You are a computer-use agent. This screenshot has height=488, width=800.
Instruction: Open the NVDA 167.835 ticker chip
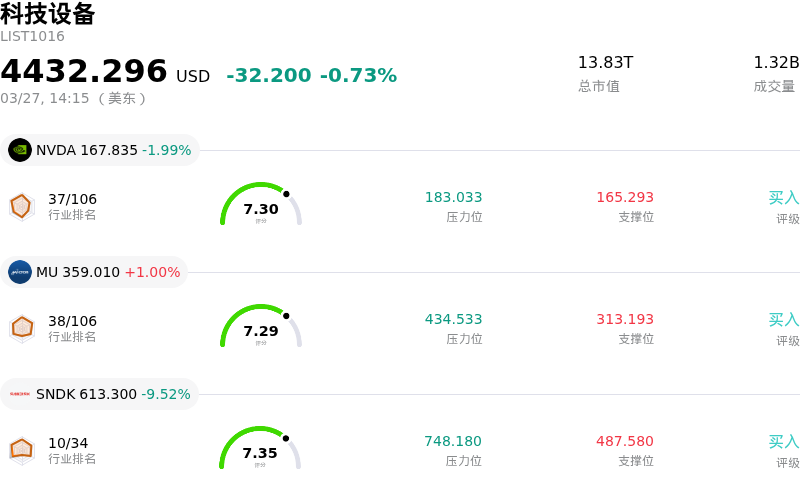click(100, 150)
